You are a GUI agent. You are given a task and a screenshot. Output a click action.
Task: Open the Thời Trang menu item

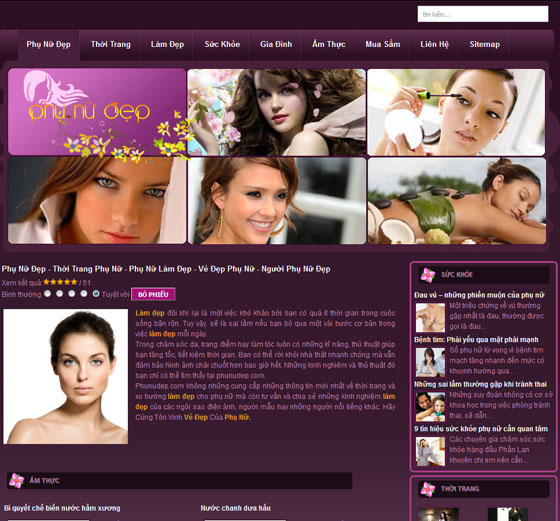click(111, 44)
